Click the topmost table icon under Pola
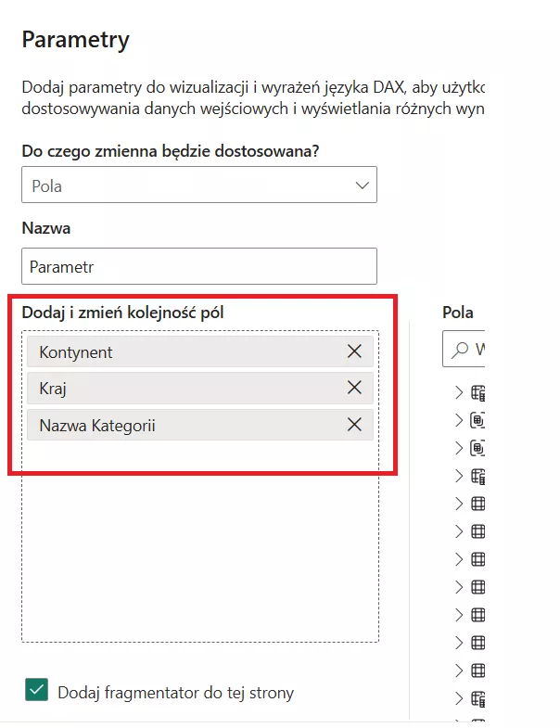560x728 pixels. [478, 392]
